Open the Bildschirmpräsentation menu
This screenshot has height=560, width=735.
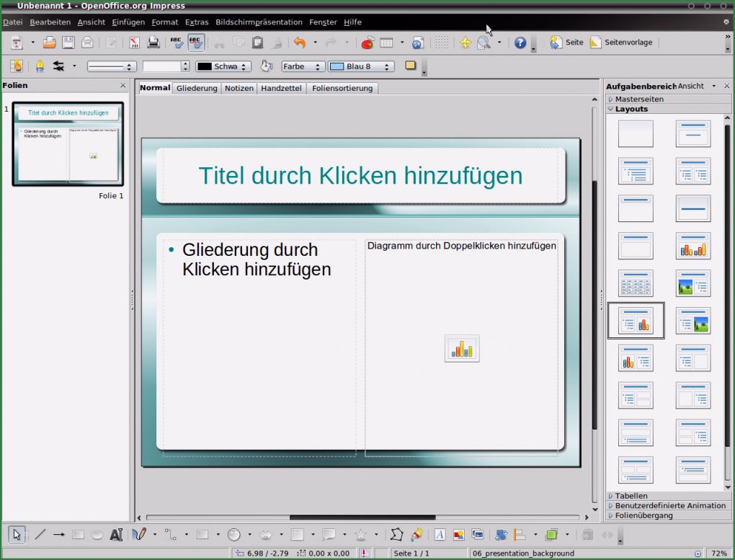coord(258,22)
